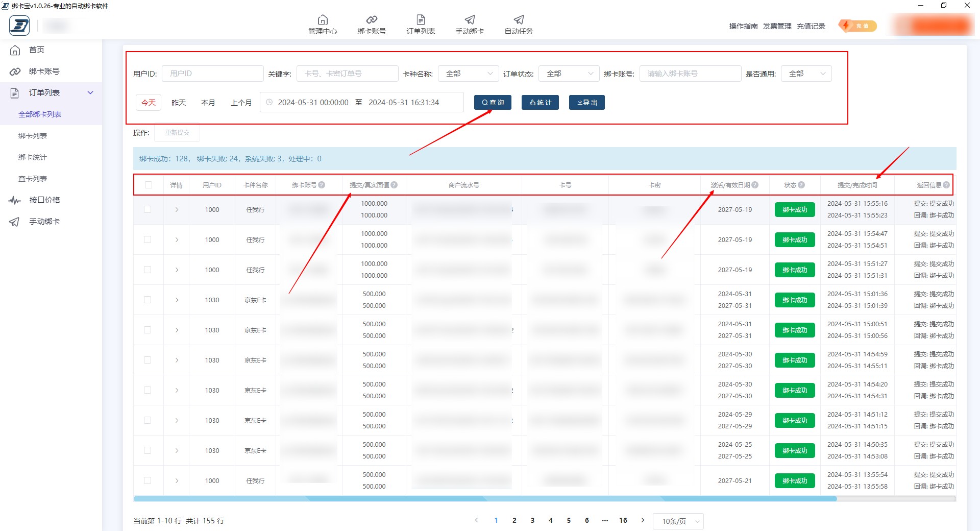Select 绑卡统计 in the sidebar

(x=33, y=157)
